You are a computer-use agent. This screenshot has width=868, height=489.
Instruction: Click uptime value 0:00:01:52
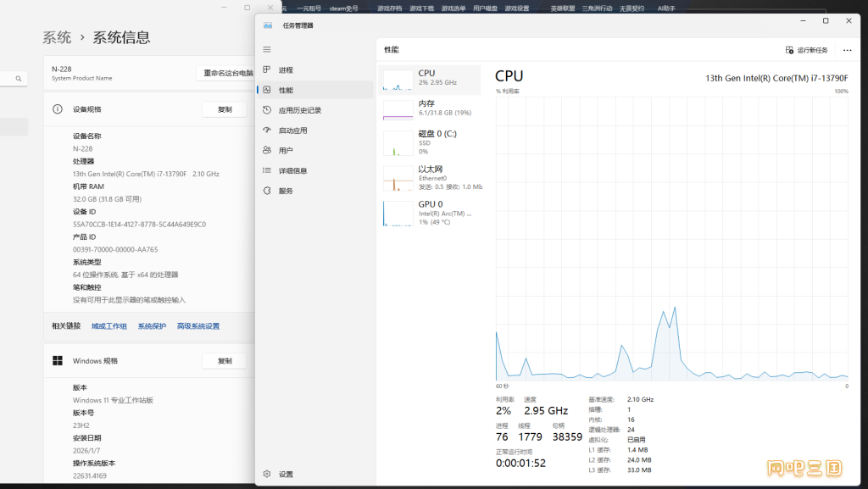[520, 463]
